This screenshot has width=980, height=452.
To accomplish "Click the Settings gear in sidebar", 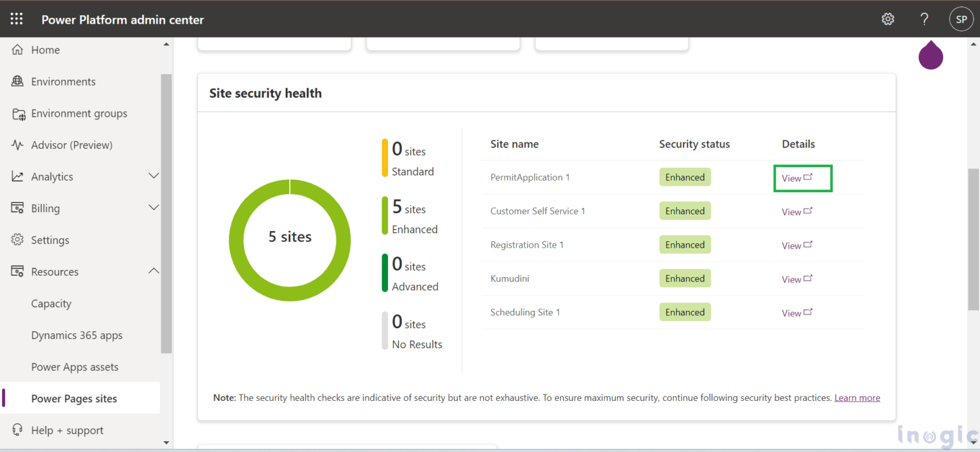I will click(18, 240).
